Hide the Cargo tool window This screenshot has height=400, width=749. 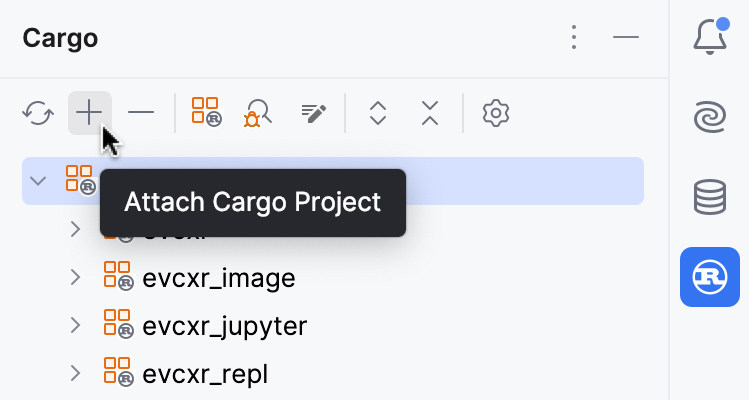626,38
